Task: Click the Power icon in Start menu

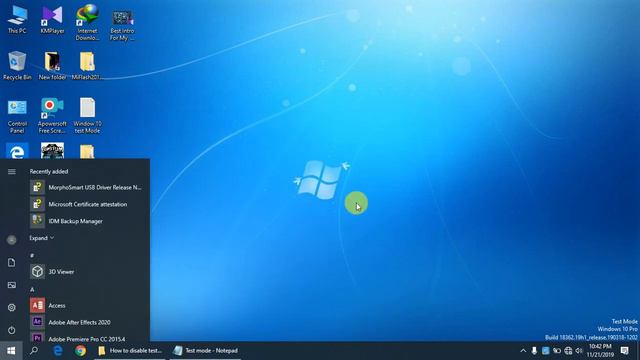Action: [12, 330]
